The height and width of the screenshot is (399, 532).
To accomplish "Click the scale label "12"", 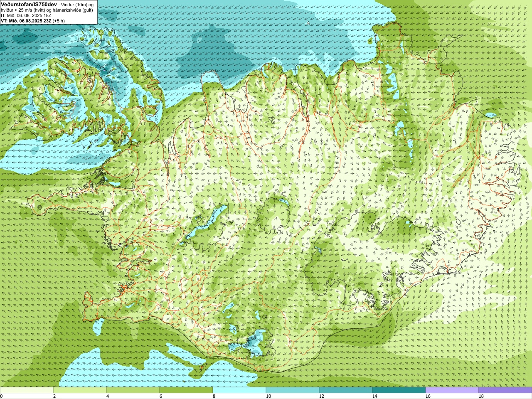I will pyautogui.click(x=321, y=396).
